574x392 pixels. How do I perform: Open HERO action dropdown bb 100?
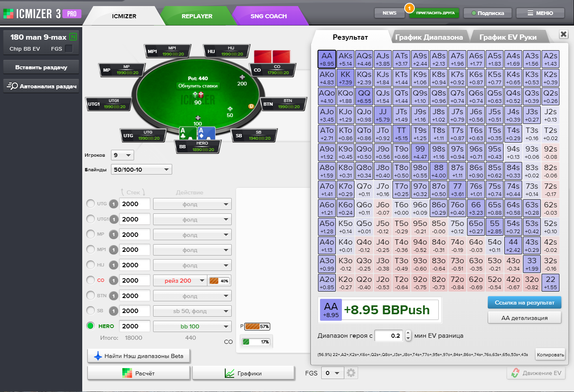point(192,326)
